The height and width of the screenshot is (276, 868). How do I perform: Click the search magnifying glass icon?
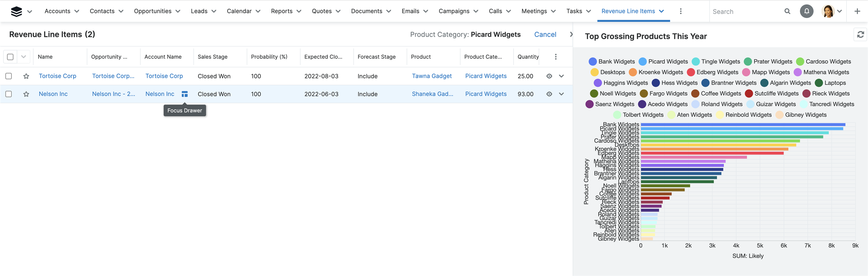coord(787,11)
